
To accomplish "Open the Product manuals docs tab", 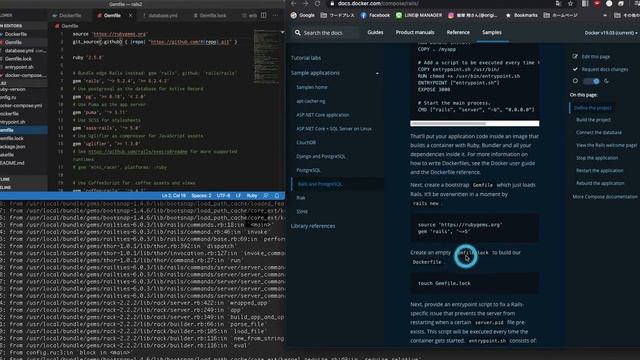I will (x=415, y=32).
